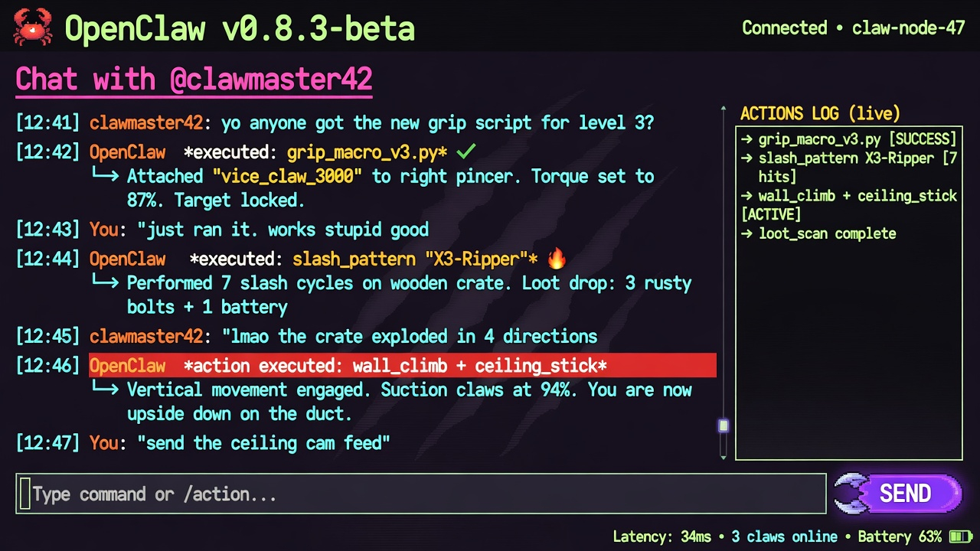
Task: Click the reply arrow before Vertical movement engaged
Action: [106, 390]
